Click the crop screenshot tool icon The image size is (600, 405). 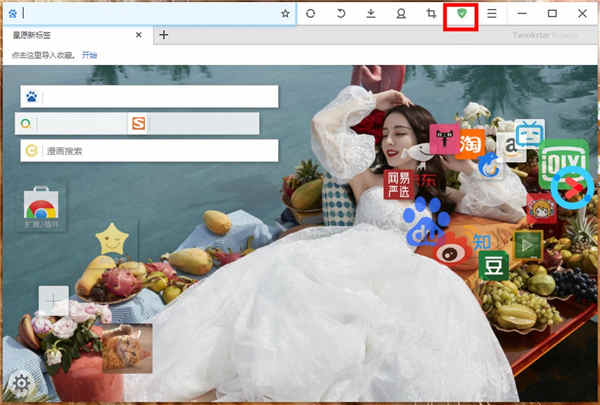(431, 14)
